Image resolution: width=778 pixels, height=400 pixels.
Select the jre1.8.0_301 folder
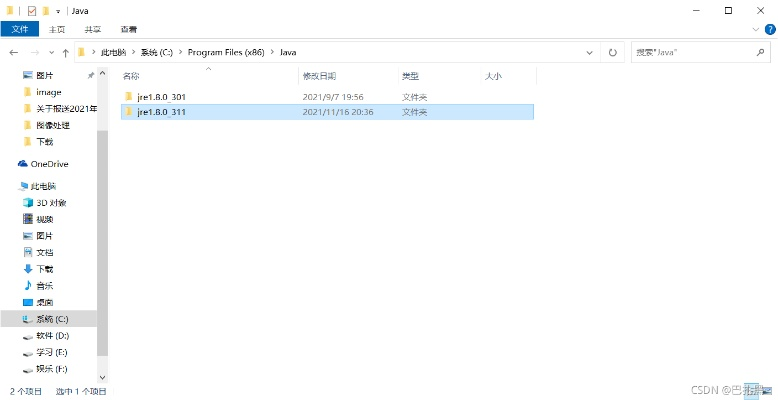click(161, 97)
